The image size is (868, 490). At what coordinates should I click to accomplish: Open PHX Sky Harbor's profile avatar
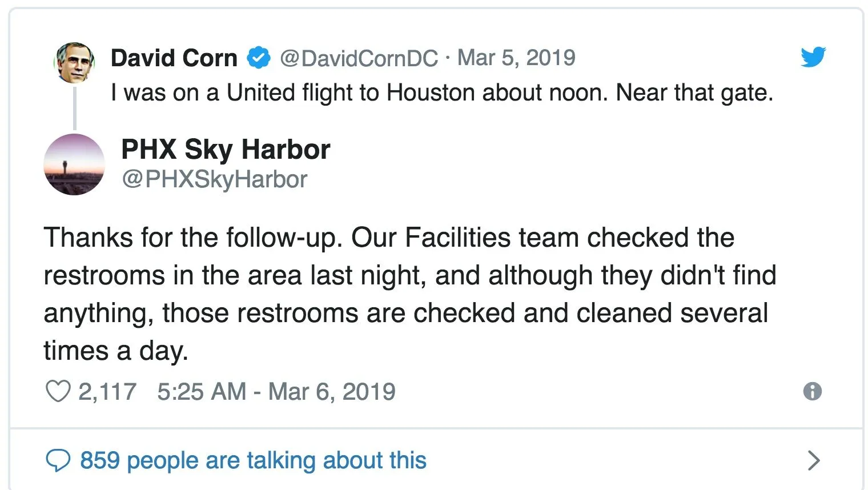(x=74, y=164)
